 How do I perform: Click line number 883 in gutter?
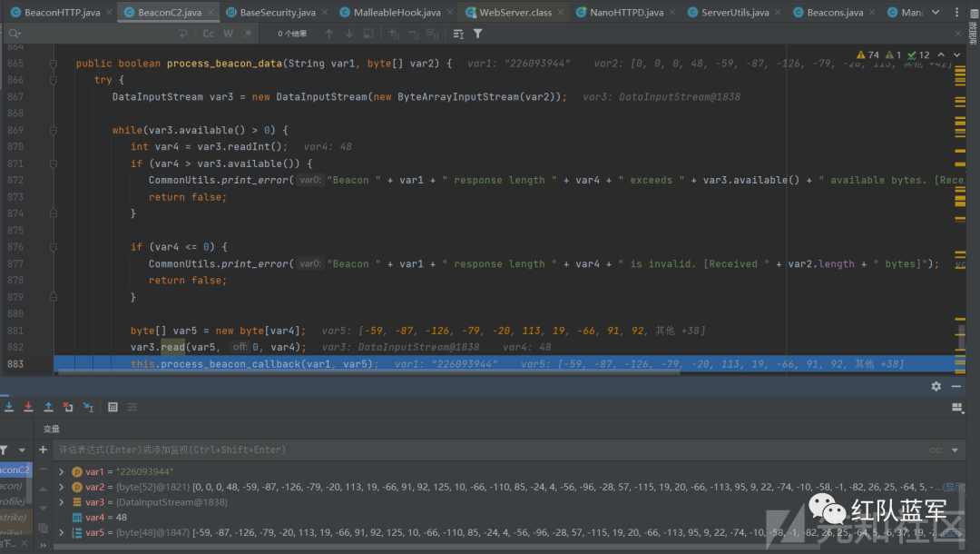coord(15,364)
